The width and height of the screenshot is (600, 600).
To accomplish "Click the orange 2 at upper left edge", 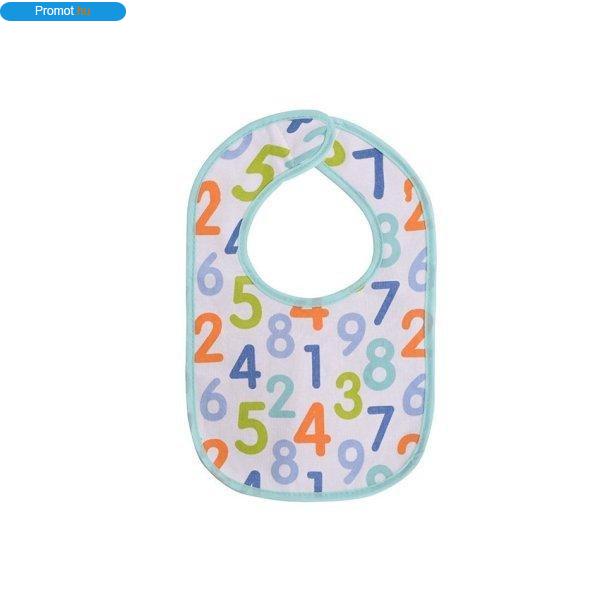I will pos(209,208).
